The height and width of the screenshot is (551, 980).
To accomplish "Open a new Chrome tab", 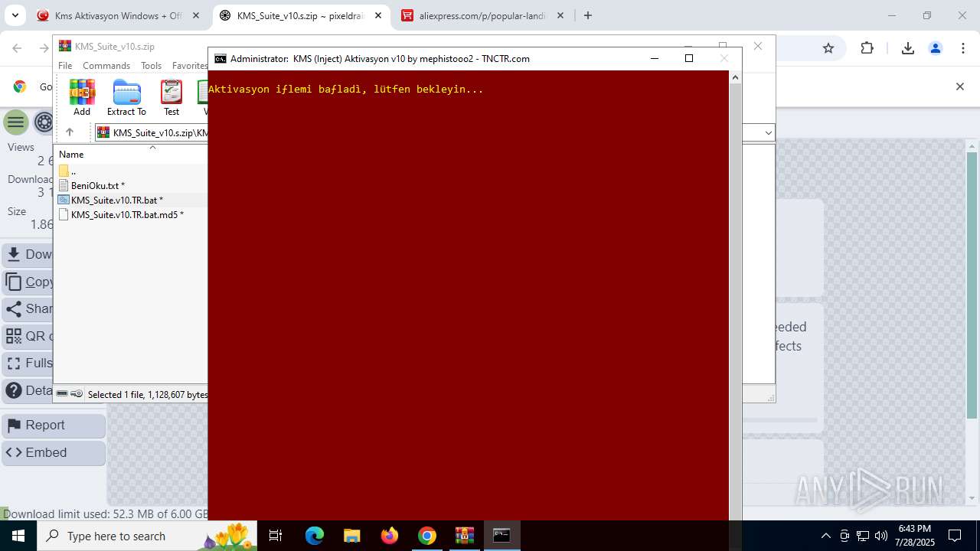I will pos(588,15).
